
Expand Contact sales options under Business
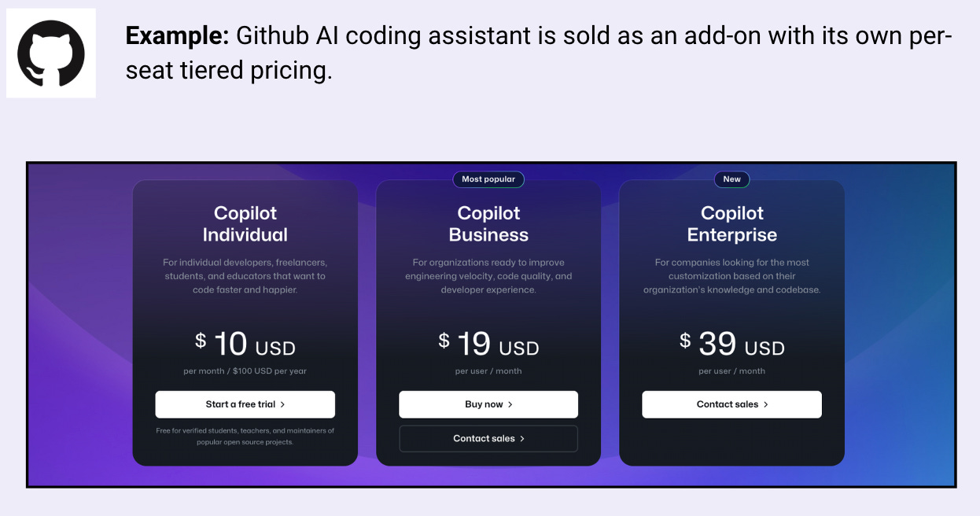tap(488, 438)
